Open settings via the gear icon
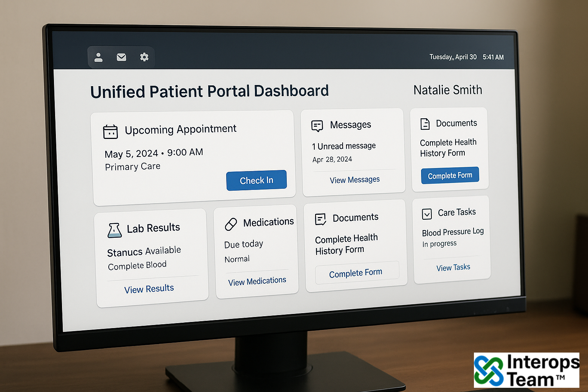The width and height of the screenshot is (588, 392). click(x=144, y=57)
